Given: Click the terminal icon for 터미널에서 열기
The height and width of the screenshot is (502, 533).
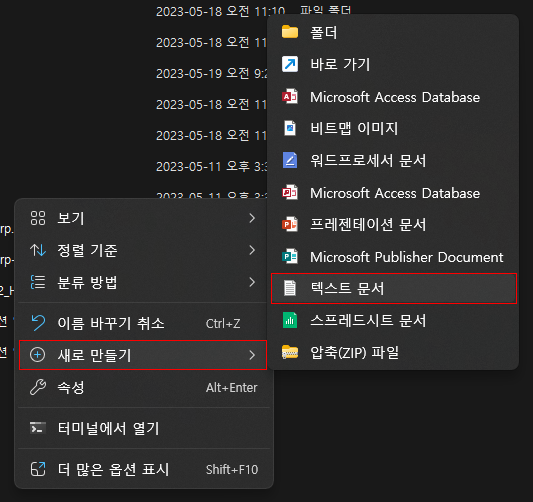Looking at the screenshot, I should (38, 428).
